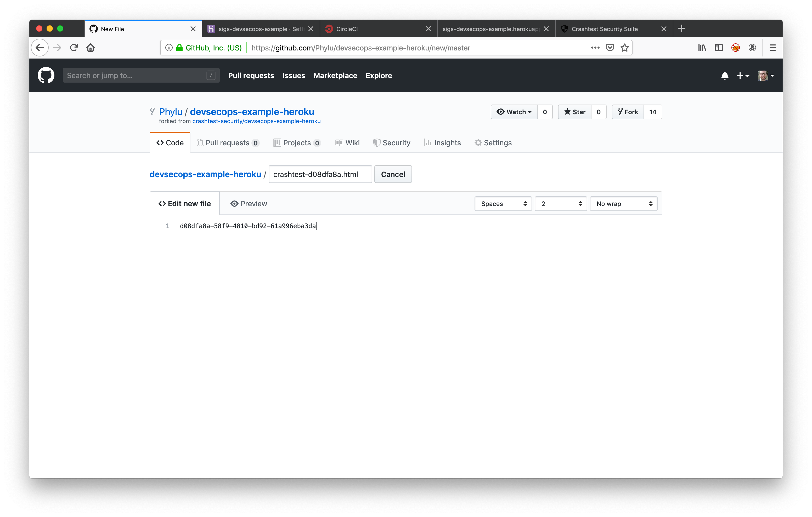812x517 pixels.
Task: Save page to Pocket icon
Action: (x=610, y=48)
